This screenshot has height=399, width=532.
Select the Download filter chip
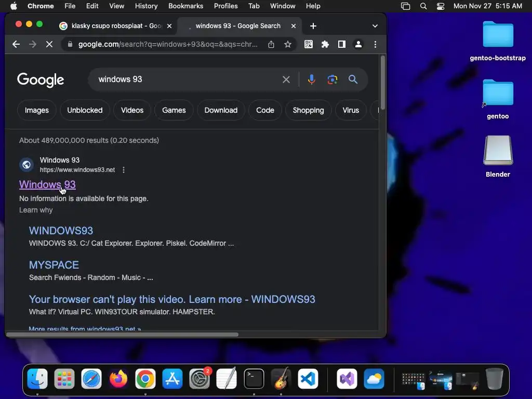click(x=221, y=110)
